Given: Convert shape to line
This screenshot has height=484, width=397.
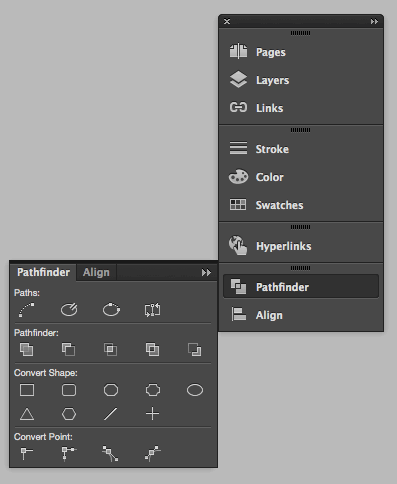Looking at the screenshot, I should (x=111, y=414).
